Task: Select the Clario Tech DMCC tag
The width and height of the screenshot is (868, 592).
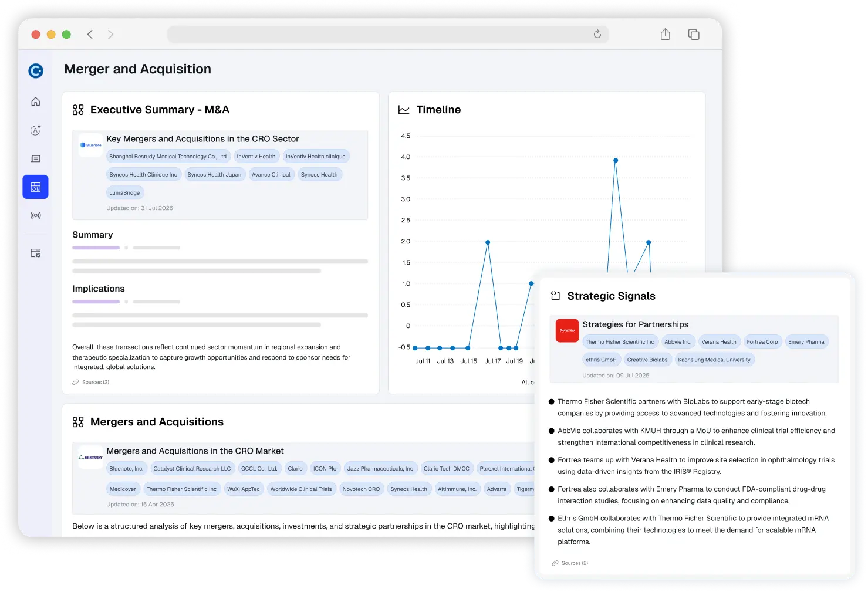Action: point(447,469)
